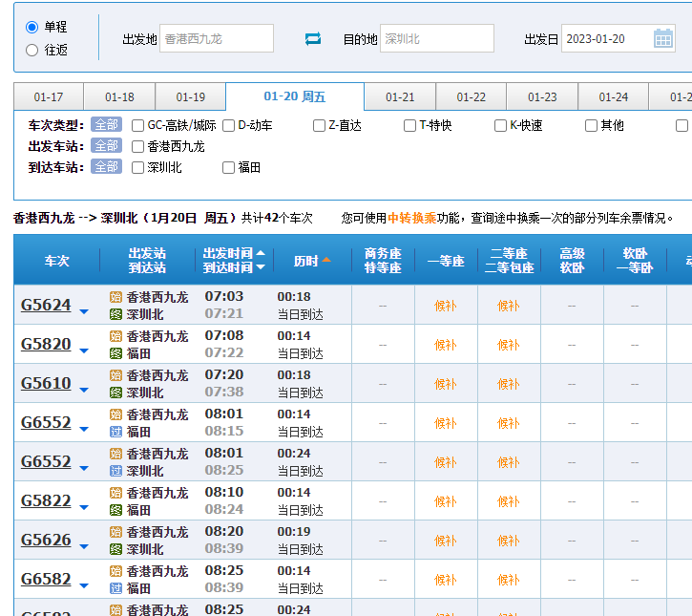Click 候补 for G5820 first class seat
This screenshot has height=616, width=692.
click(446, 345)
